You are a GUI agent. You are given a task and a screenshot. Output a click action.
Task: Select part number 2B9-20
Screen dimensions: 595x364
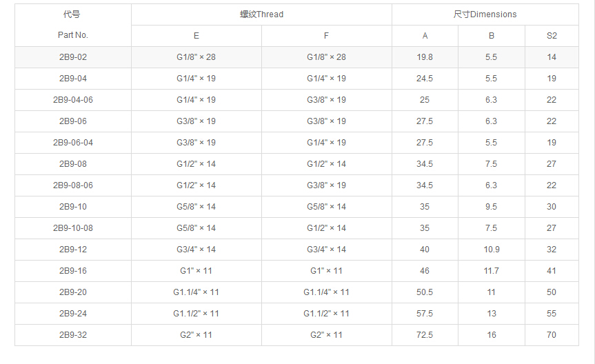click(x=72, y=292)
